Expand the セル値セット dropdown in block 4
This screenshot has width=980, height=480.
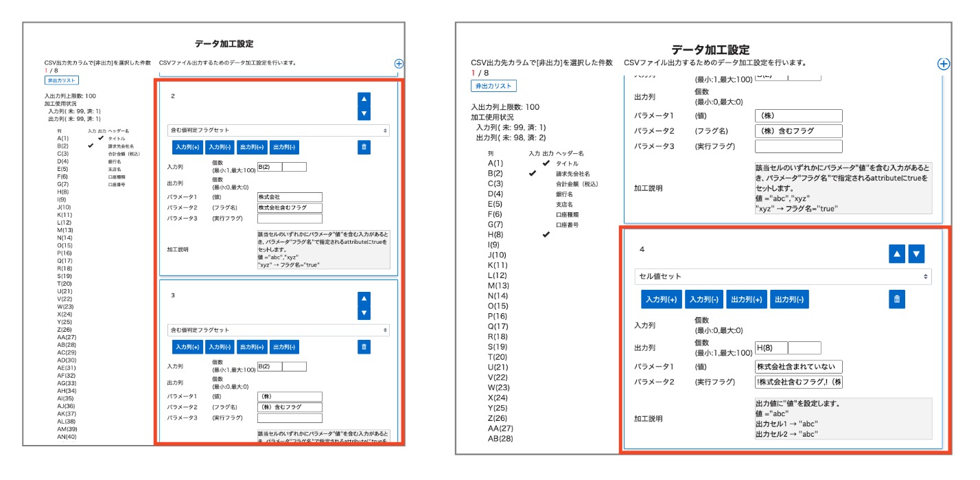782,276
